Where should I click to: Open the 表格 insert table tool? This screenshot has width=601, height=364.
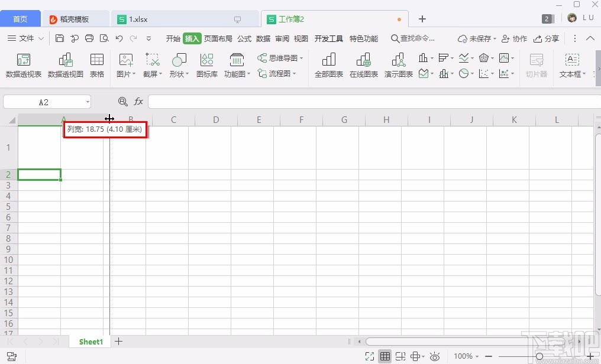(96, 64)
